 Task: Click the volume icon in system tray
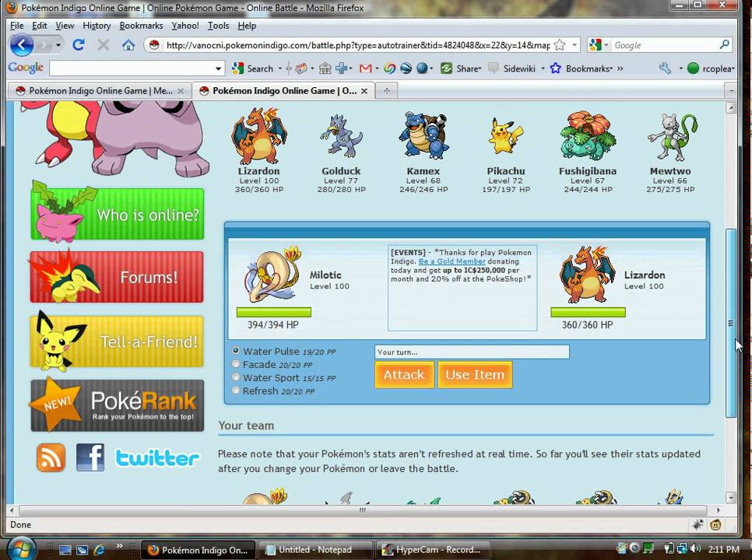point(697,549)
